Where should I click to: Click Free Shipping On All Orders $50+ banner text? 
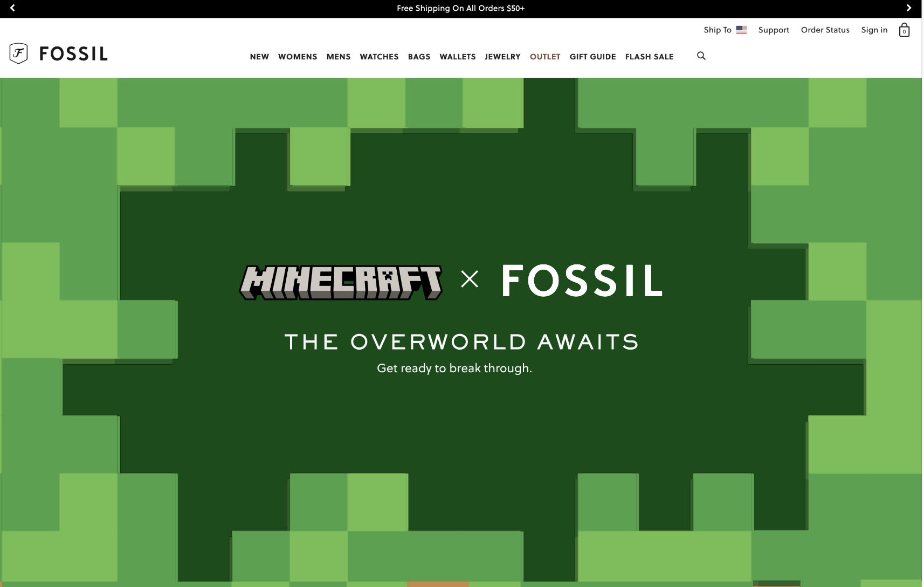click(460, 8)
